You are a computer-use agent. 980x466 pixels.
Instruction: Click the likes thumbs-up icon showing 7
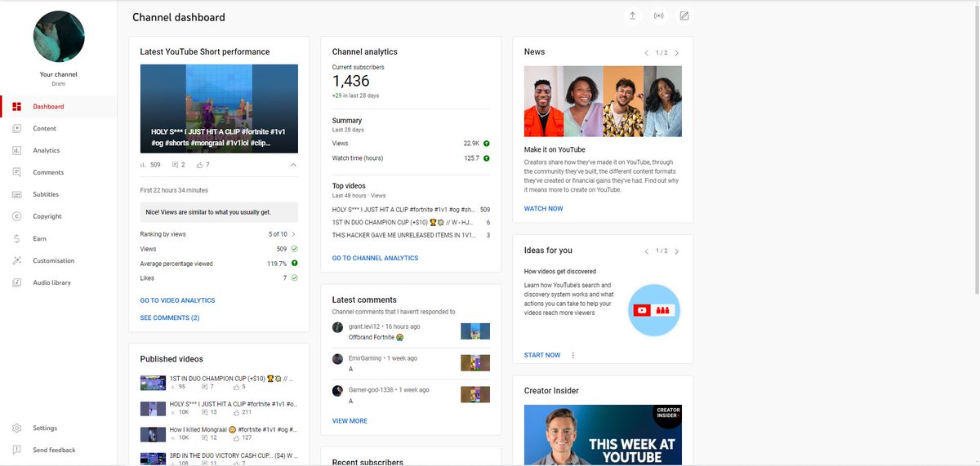[198, 165]
